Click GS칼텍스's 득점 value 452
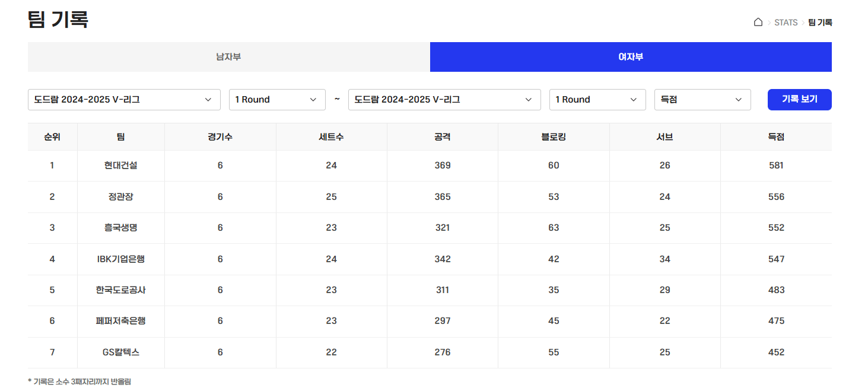This screenshot has width=868, height=391. pos(776,352)
